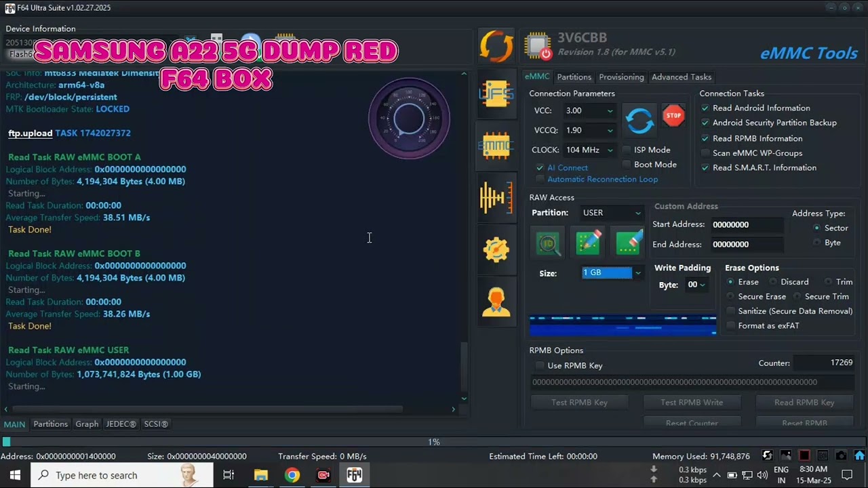Open the SCSI® bottom tab
The height and width of the screenshot is (488, 868).
[x=156, y=424]
